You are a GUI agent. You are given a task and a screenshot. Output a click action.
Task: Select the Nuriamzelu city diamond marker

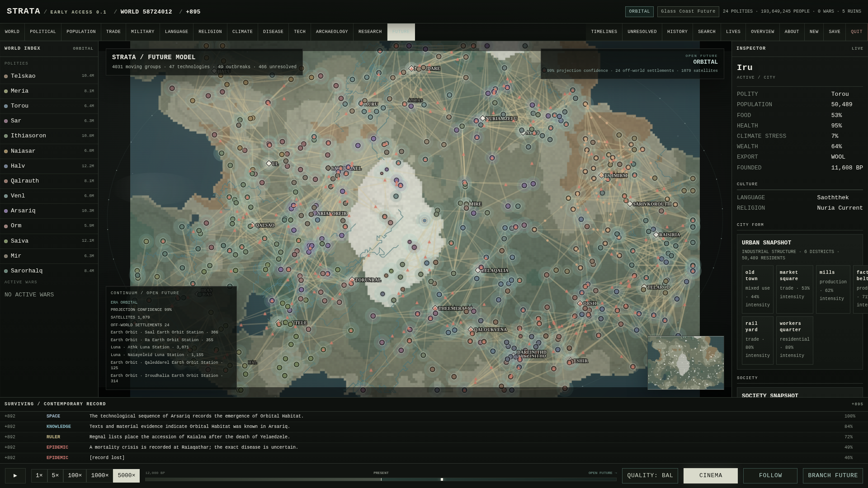pyautogui.click(x=483, y=118)
